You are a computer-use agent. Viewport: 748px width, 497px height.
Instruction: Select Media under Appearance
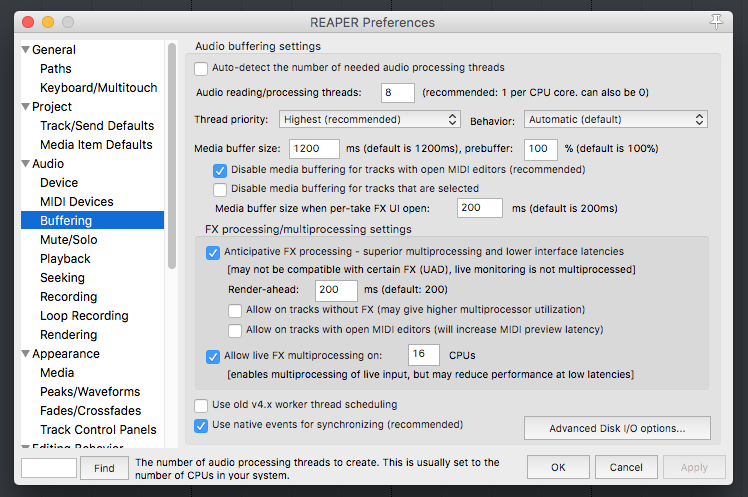pyautogui.click(x=57, y=373)
